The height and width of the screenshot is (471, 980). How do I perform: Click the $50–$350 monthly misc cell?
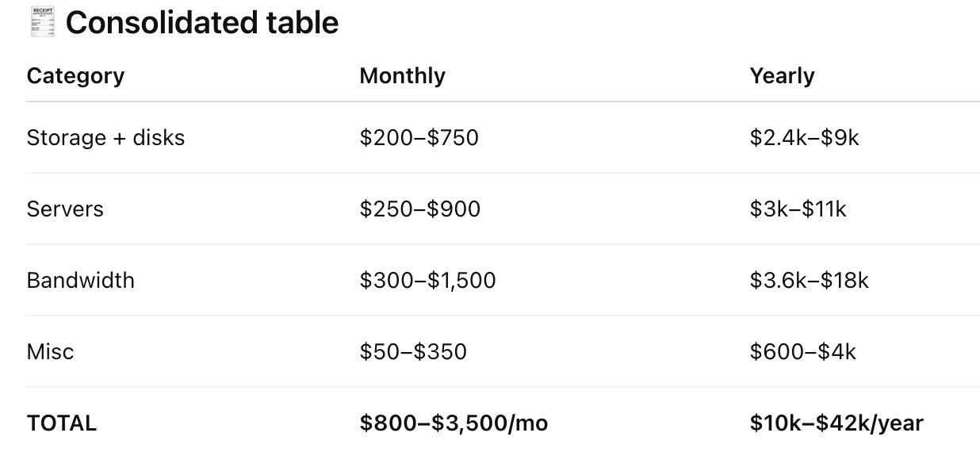(x=413, y=352)
